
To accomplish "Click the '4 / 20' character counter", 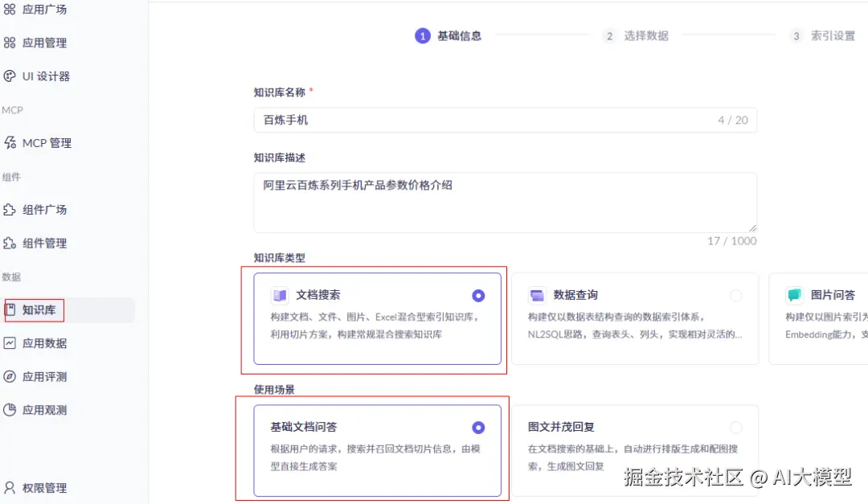I will (x=732, y=121).
